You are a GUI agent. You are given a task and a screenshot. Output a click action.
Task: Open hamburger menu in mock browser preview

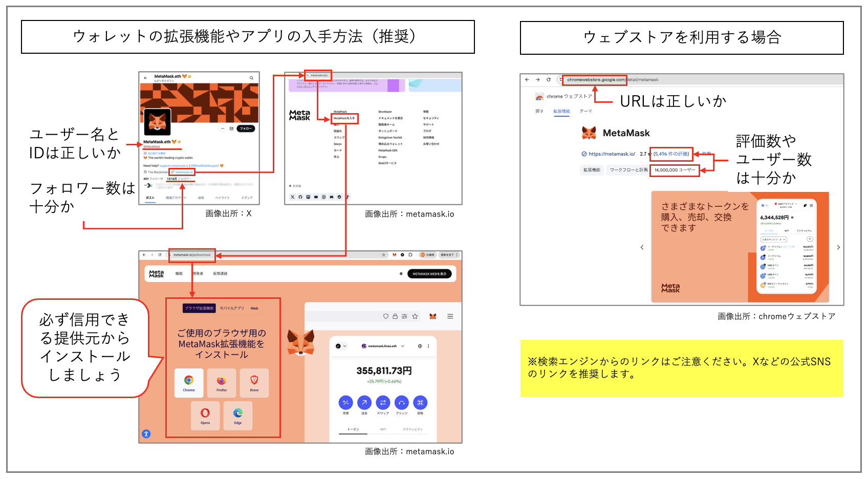pyautogui.click(x=450, y=316)
